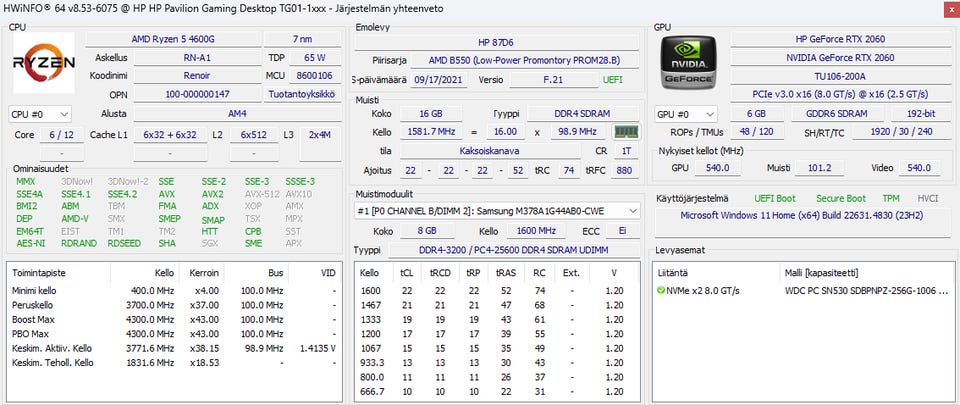Select the 1467 memory timing row
This screenshot has width=960, height=405.
coord(497,305)
